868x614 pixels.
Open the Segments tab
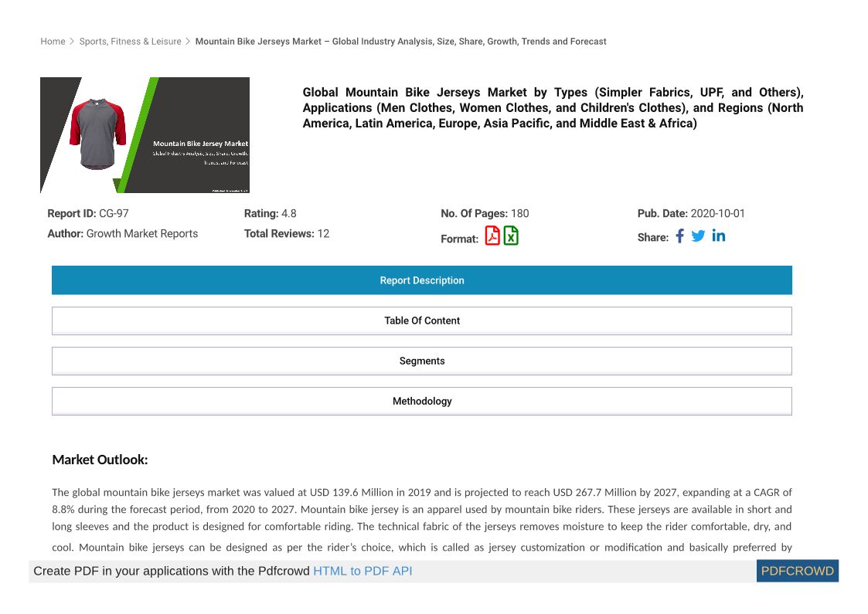click(x=421, y=361)
